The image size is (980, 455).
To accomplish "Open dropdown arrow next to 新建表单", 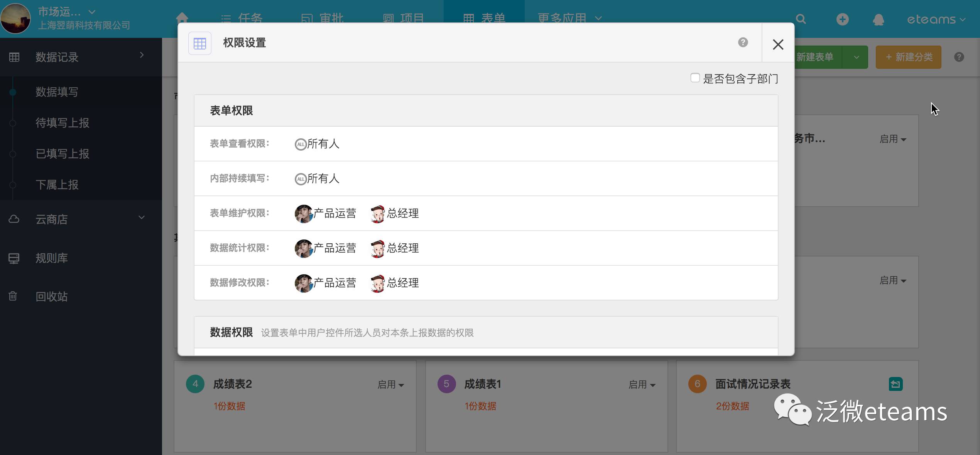I will click(x=856, y=57).
